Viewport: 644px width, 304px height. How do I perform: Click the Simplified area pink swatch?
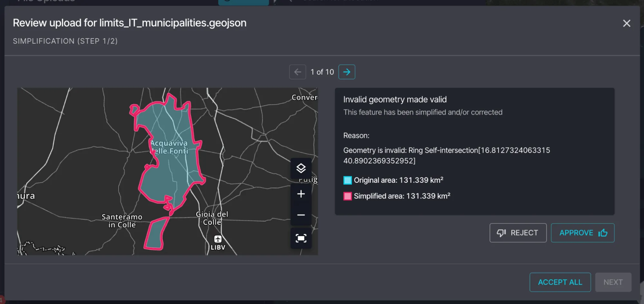347,196
